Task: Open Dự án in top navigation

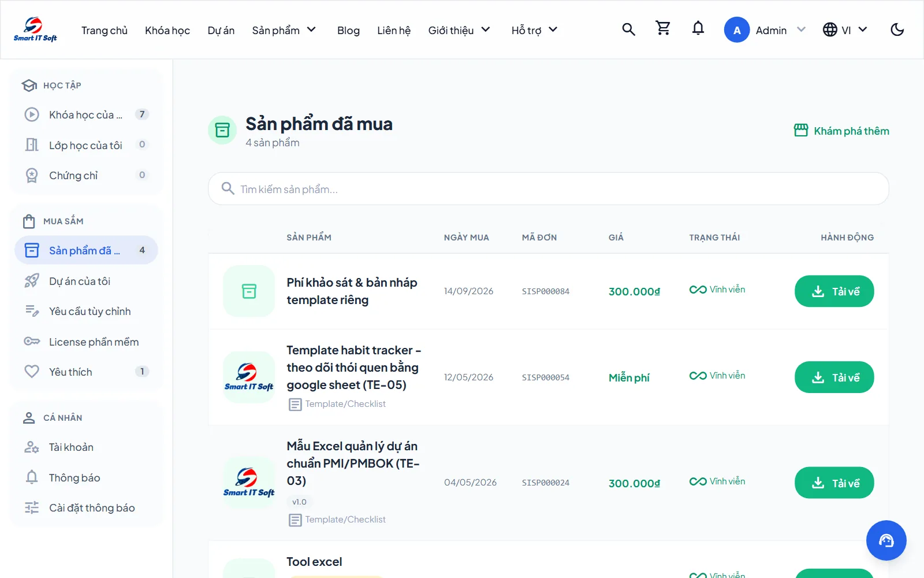Action: tap(221, 30)
